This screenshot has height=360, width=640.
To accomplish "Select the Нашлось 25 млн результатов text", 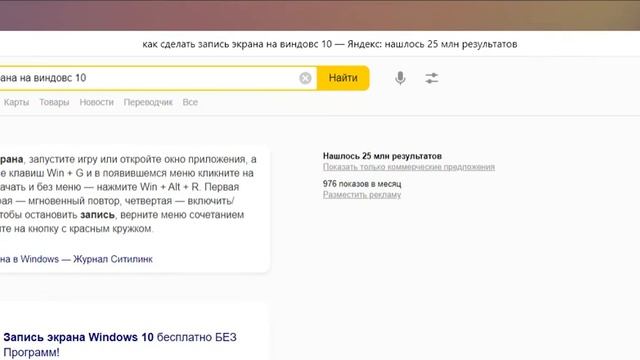I will coord(382,156).
